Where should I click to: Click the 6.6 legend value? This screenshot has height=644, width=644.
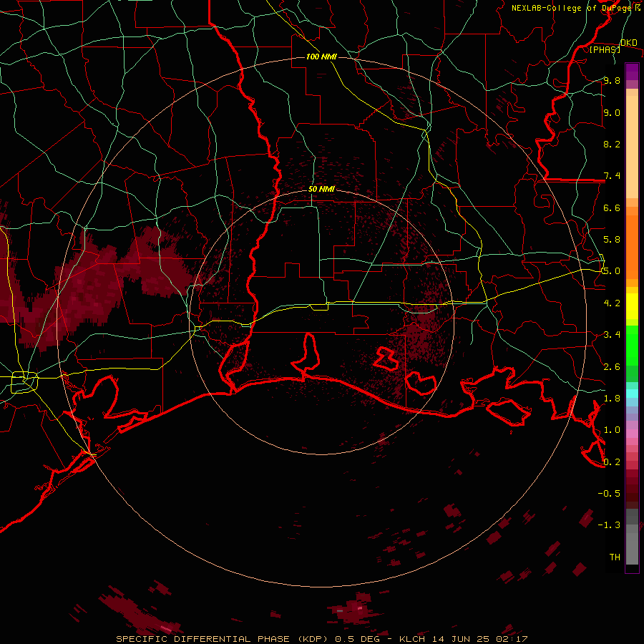click(x=612, y=208)
